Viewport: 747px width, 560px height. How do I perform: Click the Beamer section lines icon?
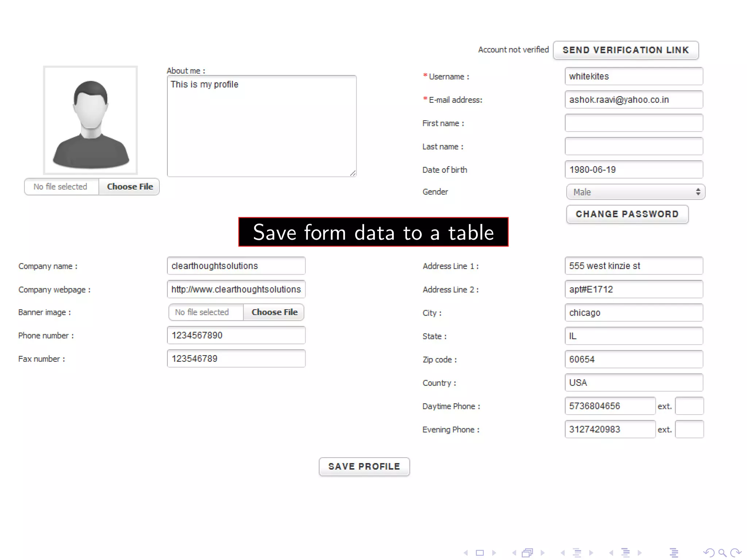626,553
